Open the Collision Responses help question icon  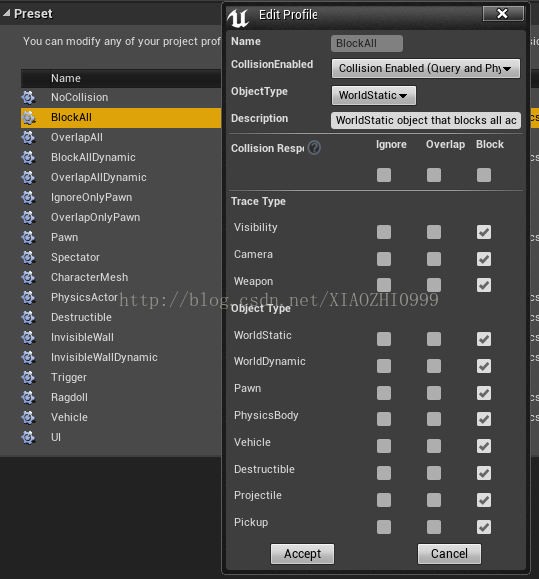click(314, 148)
